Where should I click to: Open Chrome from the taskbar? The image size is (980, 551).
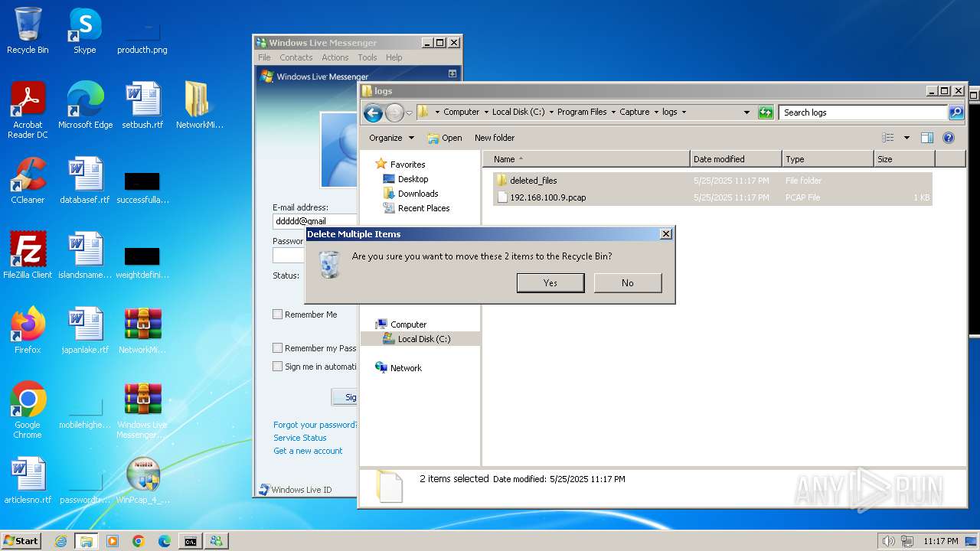coord(139,541)
